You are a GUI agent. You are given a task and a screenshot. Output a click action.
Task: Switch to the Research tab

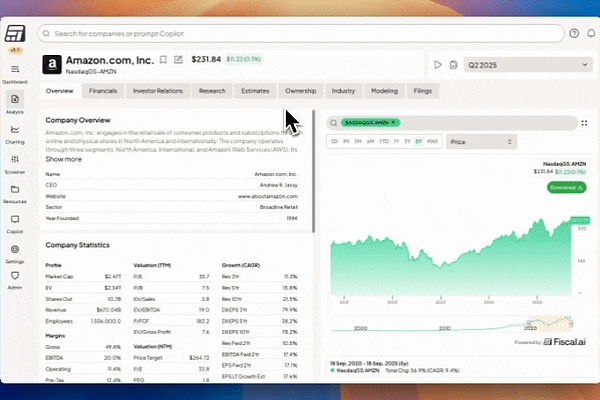(212, 91)
